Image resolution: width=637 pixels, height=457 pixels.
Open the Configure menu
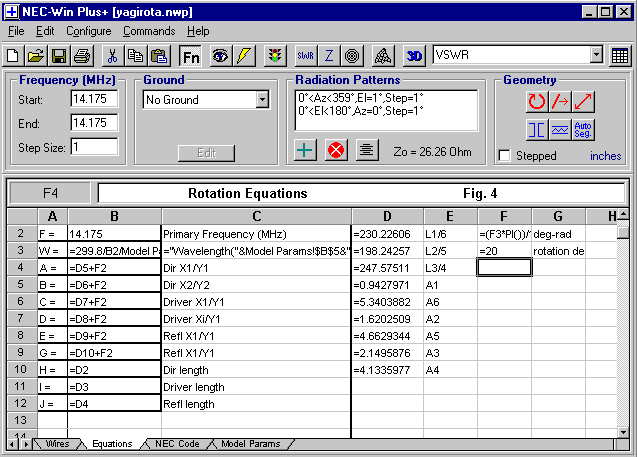[89, 31]
